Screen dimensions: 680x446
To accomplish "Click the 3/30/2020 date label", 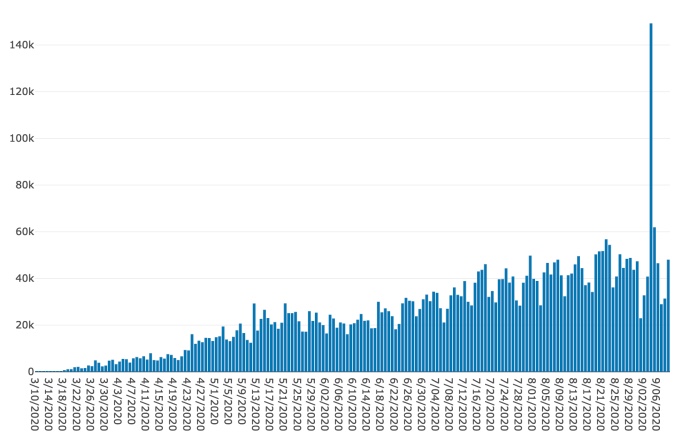I will (x=104, y=404).
